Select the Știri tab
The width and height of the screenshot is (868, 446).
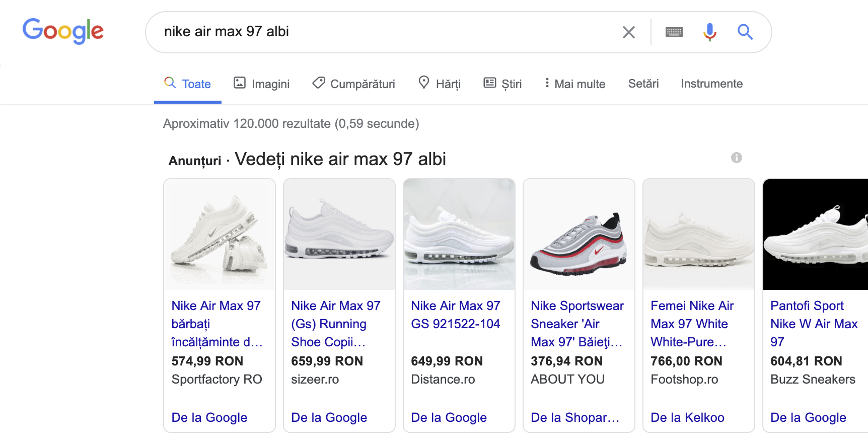click(502, 84)
